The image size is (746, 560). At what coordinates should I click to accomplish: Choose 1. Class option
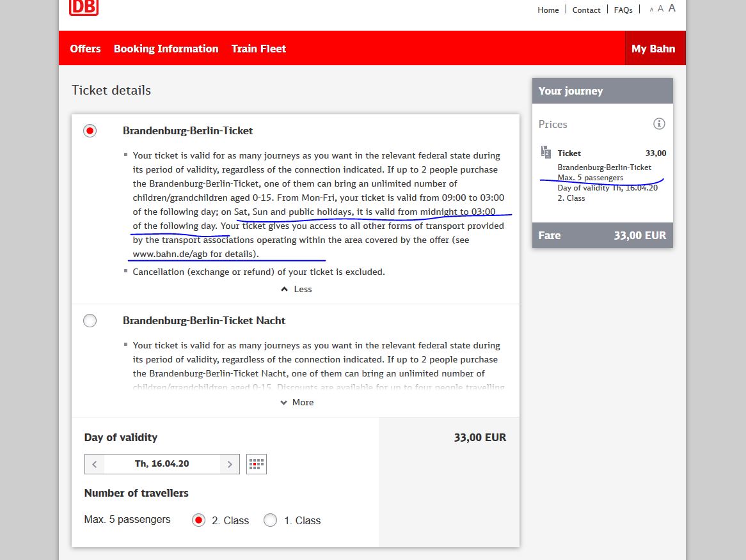tap(270, 520)
